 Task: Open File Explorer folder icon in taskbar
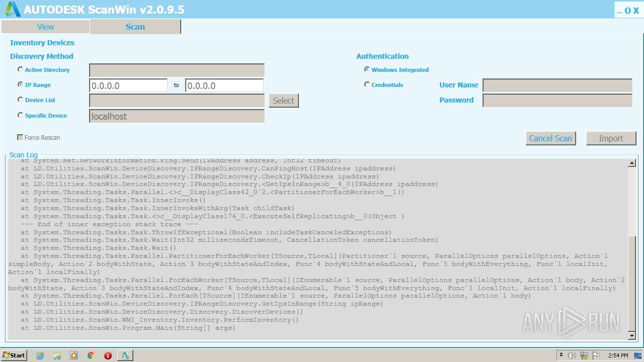click(x=57, y=355)
